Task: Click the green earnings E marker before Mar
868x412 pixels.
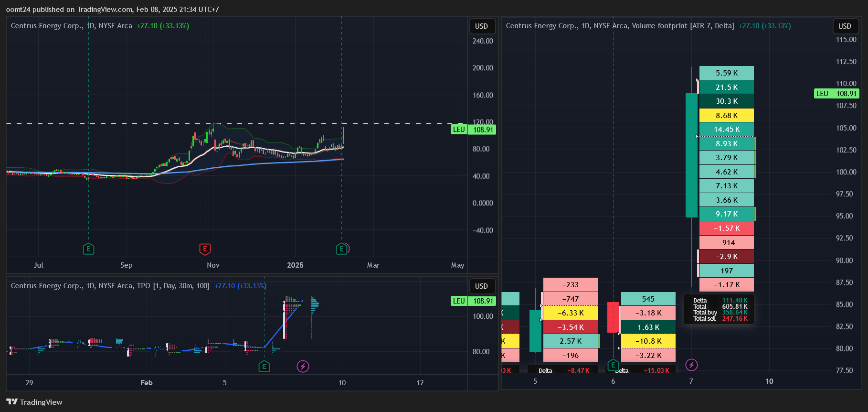Action: [x=341, y=249]
